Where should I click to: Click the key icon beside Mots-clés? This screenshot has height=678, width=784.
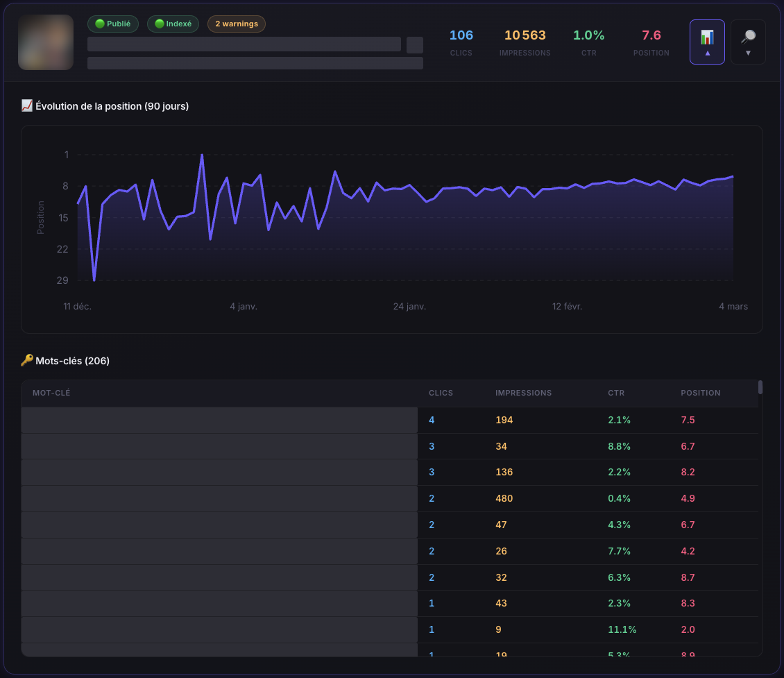point(27,360)
